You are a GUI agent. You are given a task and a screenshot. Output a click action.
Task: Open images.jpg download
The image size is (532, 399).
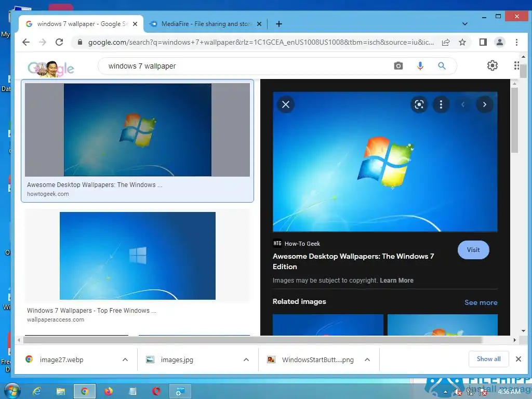click(177, 360)
